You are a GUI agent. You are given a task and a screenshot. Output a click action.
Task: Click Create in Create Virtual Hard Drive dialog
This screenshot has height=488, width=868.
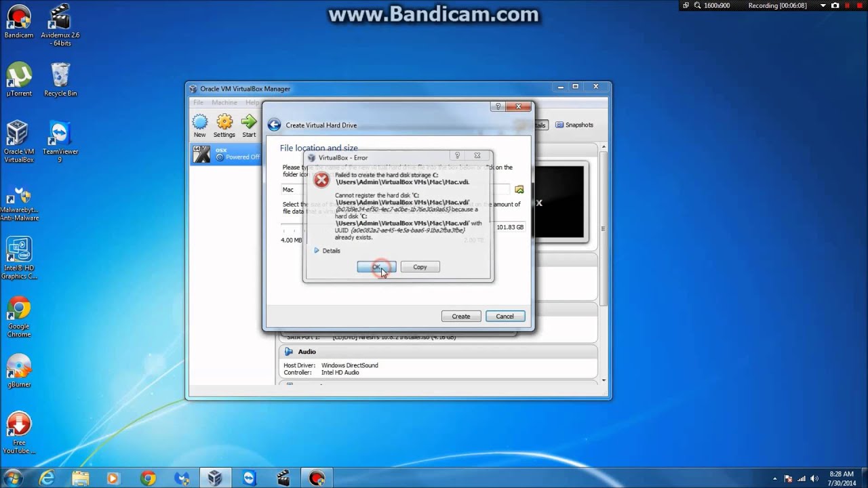click(461, 317)
